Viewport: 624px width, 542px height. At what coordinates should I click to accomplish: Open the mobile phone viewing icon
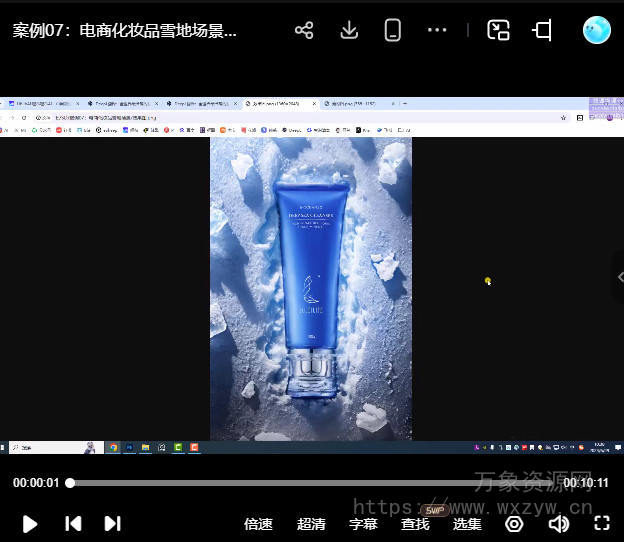click(393, 30)
